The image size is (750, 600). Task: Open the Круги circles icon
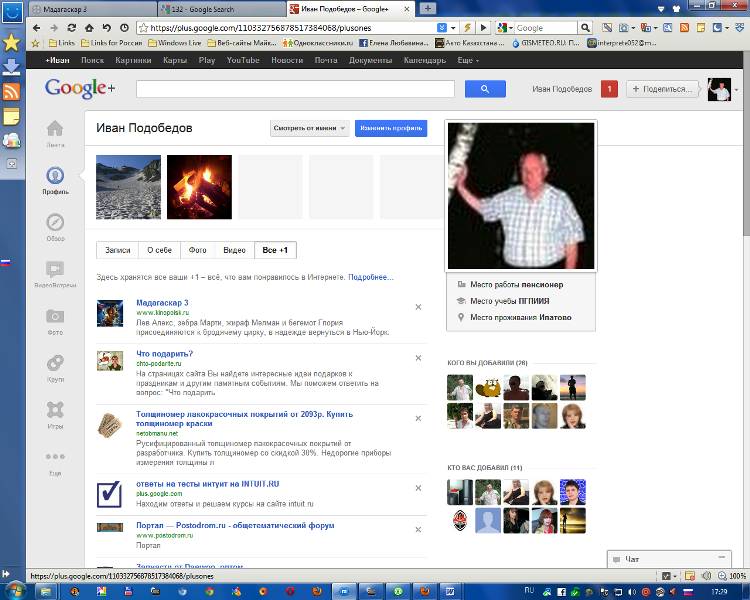point(55,363)
